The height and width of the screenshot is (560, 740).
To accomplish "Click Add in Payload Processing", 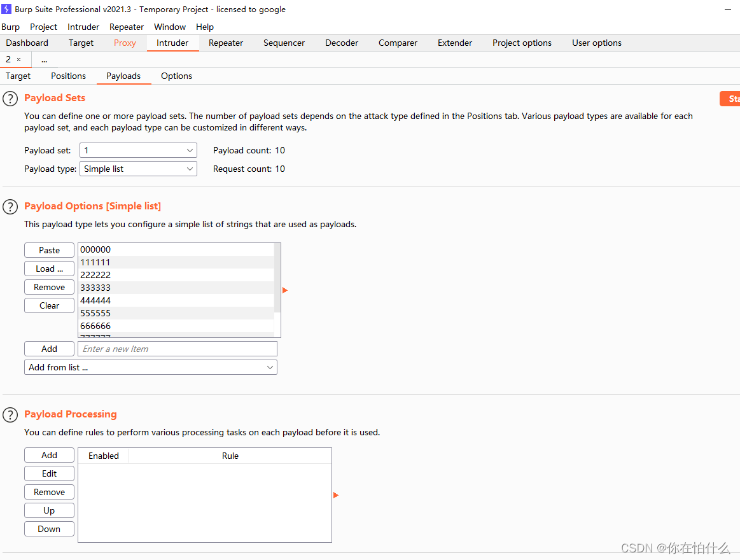I will (x=49, y=455).
